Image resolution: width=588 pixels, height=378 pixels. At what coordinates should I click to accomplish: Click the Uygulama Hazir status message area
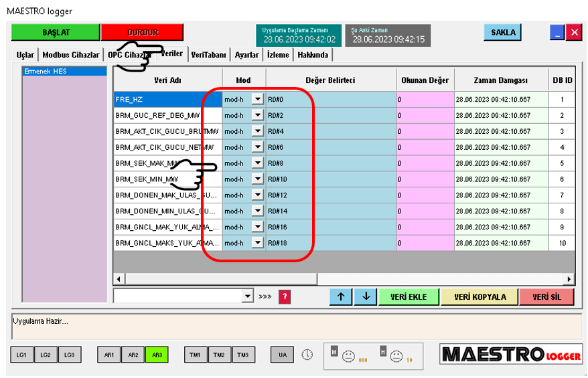coord(296,326)
